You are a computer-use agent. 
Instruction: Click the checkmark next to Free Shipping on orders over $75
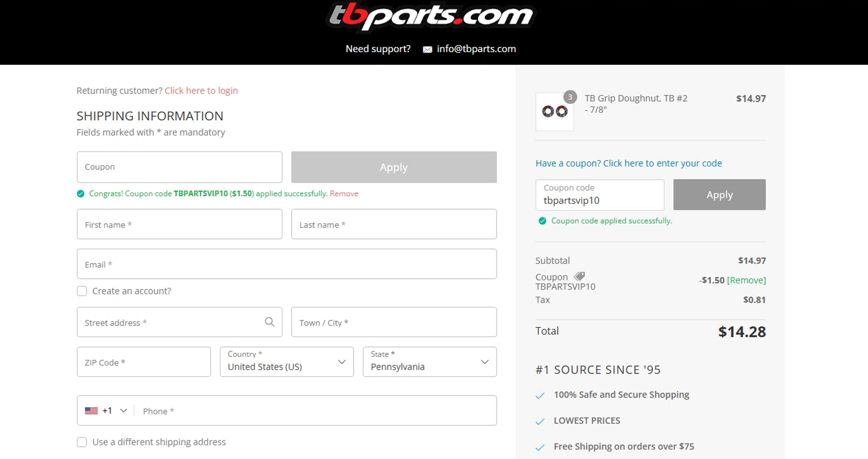(x=540, y=447)
